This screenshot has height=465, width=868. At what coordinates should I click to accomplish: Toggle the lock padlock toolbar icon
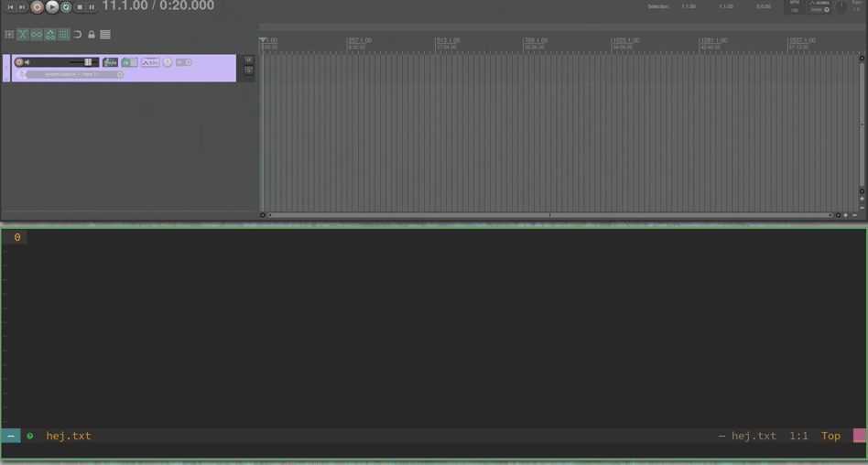(x=92, y=34)
